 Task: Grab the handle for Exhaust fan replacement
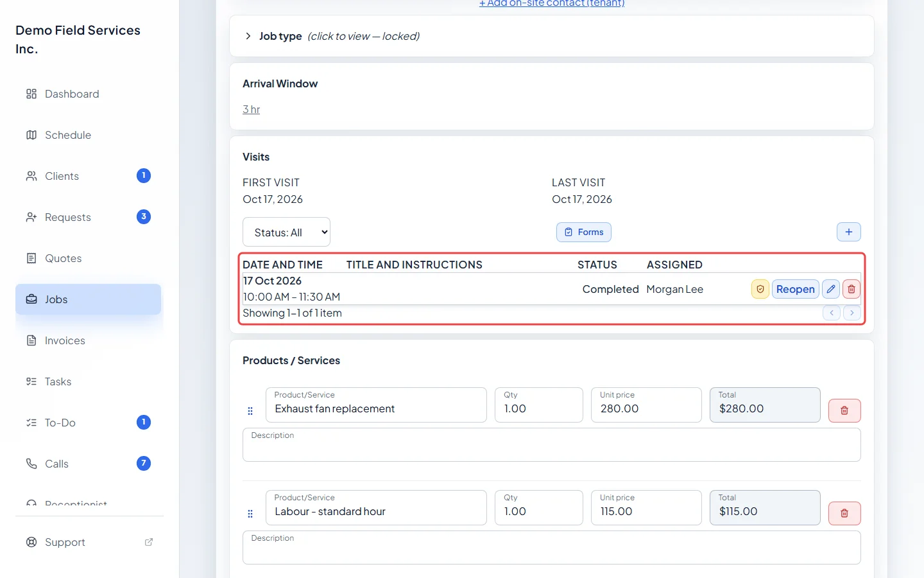pos(250,411)
